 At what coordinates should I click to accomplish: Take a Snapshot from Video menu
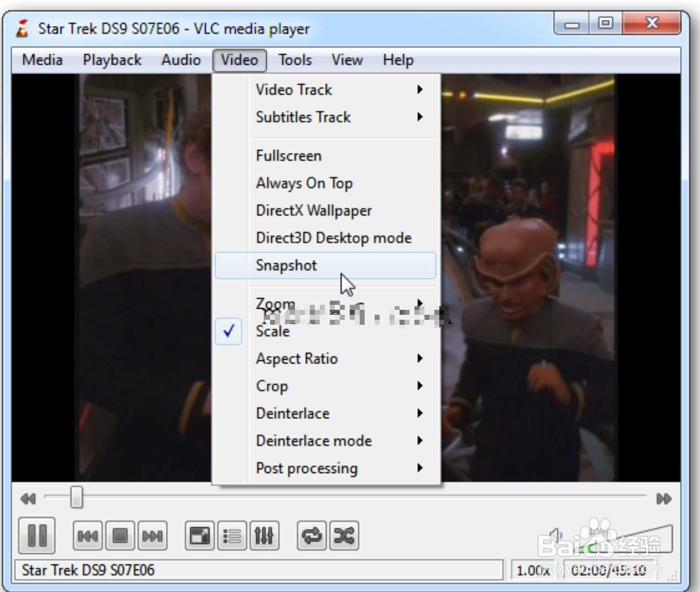click(325, 265)
